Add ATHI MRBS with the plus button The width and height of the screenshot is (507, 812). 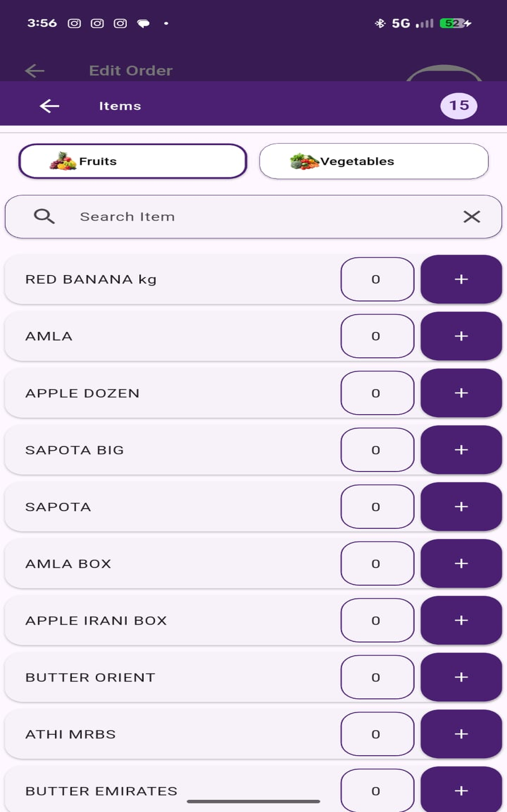[x=461, y=734]
